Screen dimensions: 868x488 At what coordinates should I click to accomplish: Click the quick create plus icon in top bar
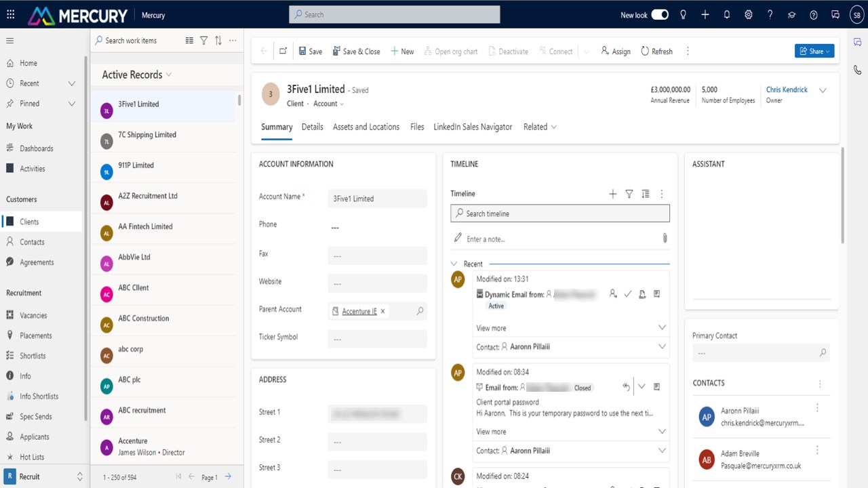[705, 15]
